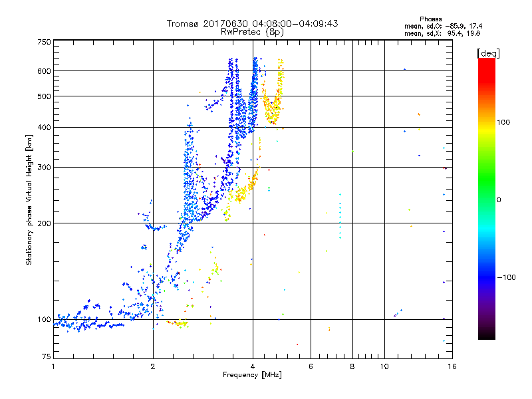Click the y-axis tick label '750'
This screenshot has height=399, width=532.
44,42
